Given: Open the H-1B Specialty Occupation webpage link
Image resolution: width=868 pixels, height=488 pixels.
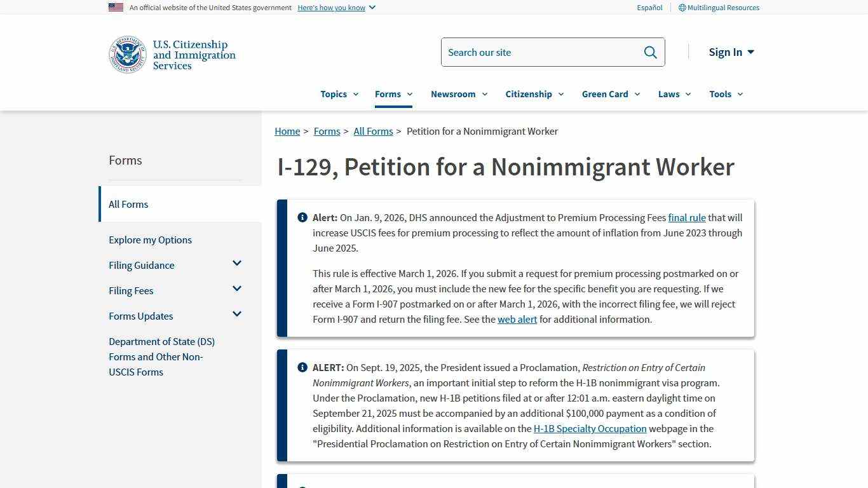Looking at the screenshot, I should [590, 428].
